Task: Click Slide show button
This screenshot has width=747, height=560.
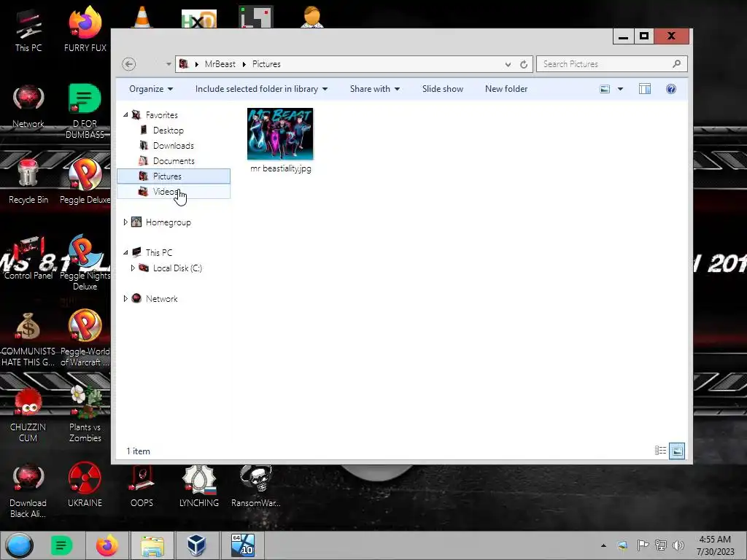Action: coord(443,89)
